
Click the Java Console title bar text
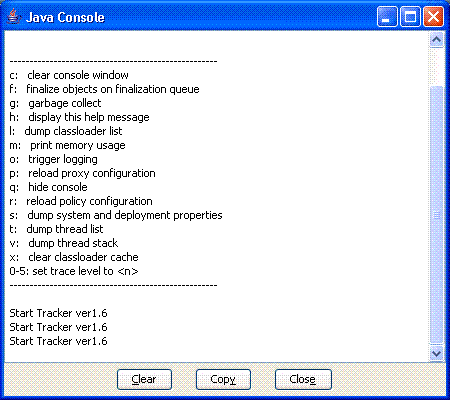[65, 17]
